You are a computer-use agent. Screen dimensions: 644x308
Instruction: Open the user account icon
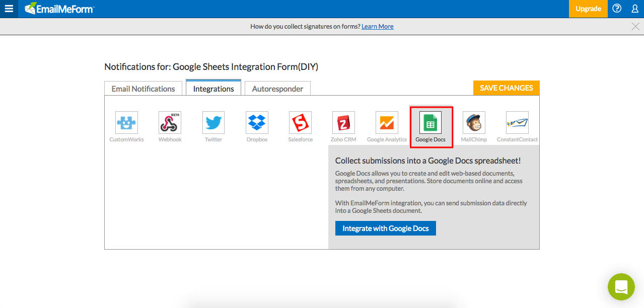coord(635,9)
